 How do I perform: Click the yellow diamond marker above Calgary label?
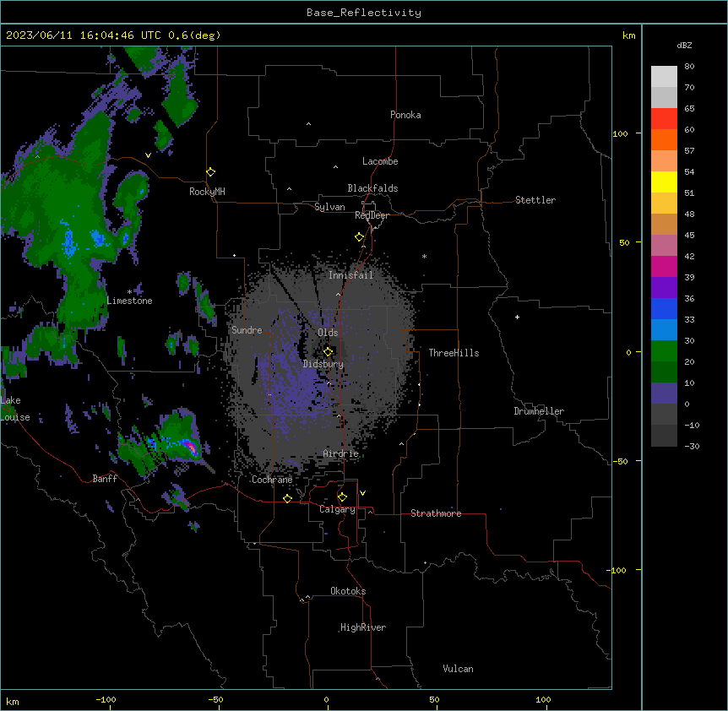(342, 497)
